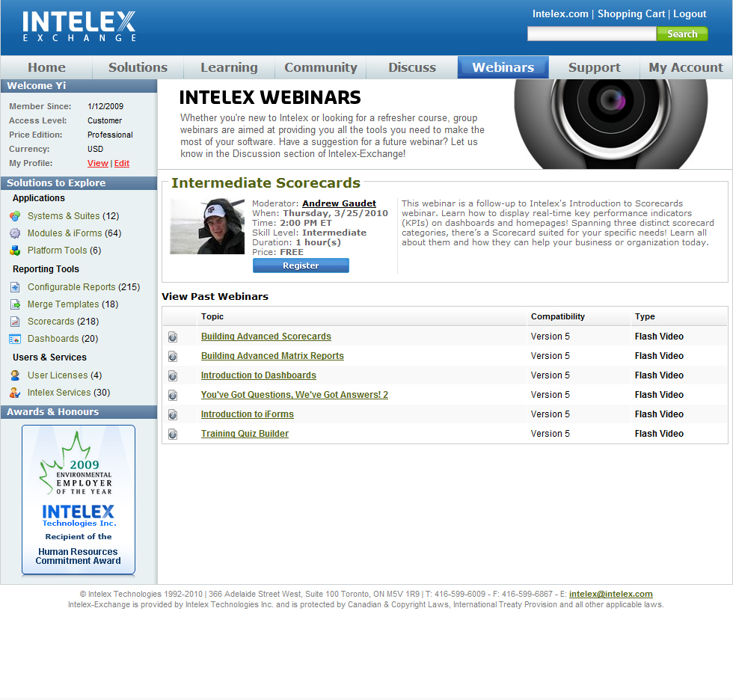Image resolution: width=733 pixels, height=700 pixels.
Task: Open User Licenses (4) link
Action: click(x=64, y=375)
